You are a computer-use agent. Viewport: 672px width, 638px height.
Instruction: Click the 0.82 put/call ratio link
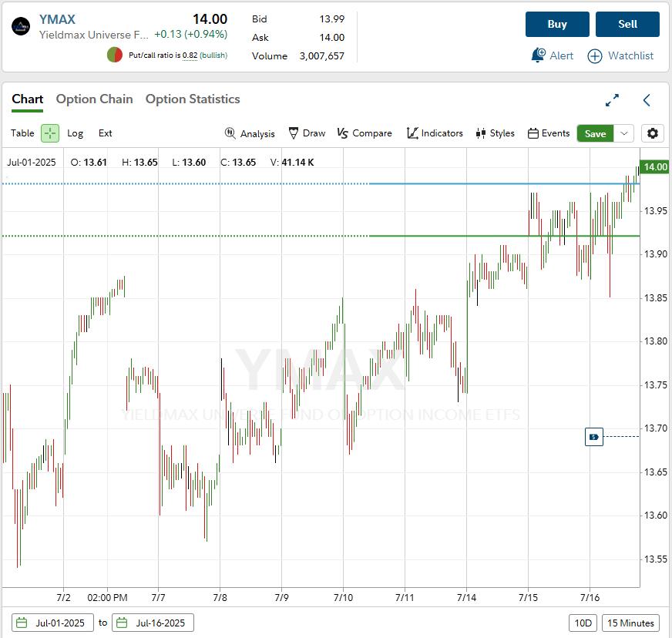[x=190, y=55]
